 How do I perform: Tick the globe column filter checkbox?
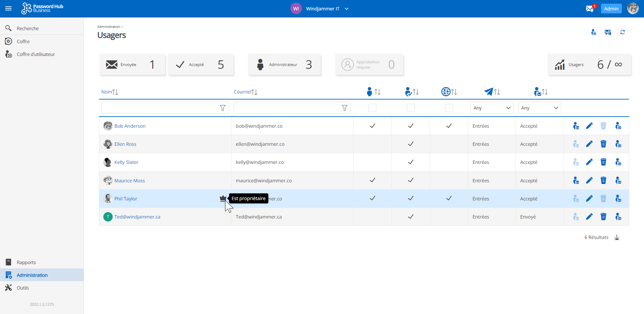449,108
